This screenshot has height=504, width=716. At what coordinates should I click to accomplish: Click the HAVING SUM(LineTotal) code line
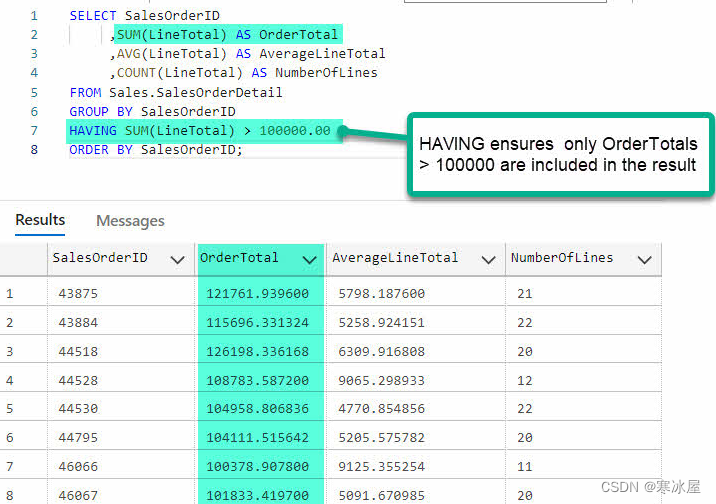coord(200,131)
